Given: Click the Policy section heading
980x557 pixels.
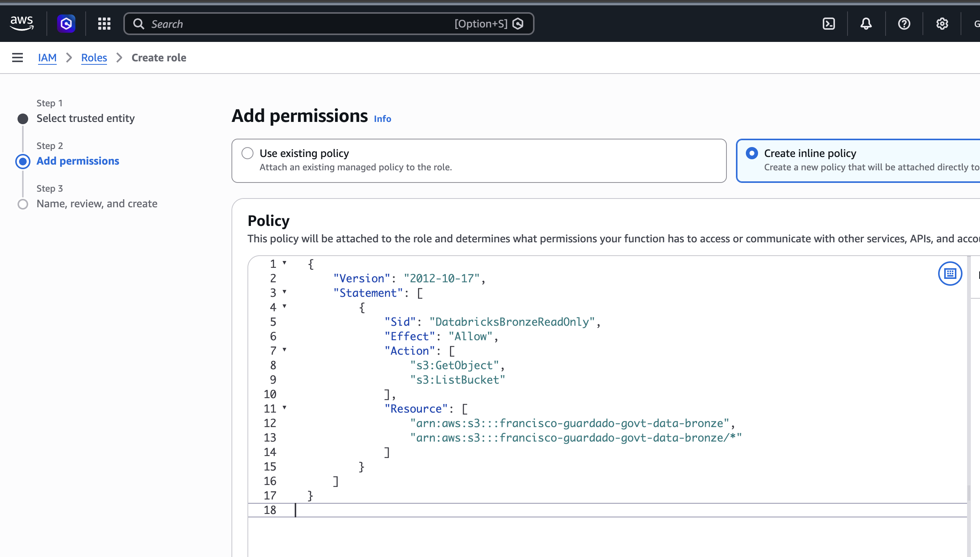Looking at the screenshot, I should (x=268, y=221).
